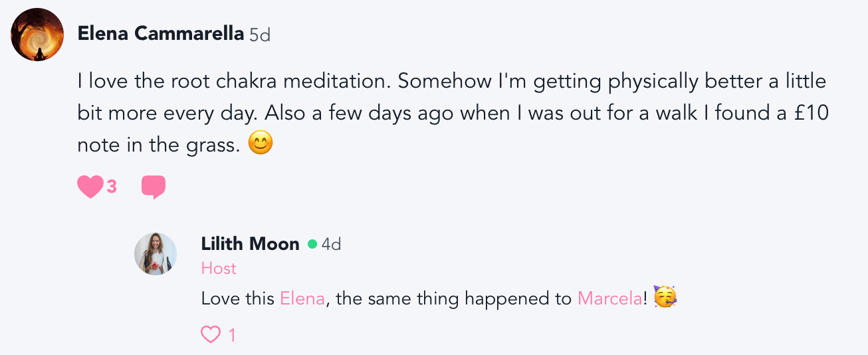This screenshot has width=868, height=355.
Task: Open Lilith Moon's profile photo
Action: point(156,254)
